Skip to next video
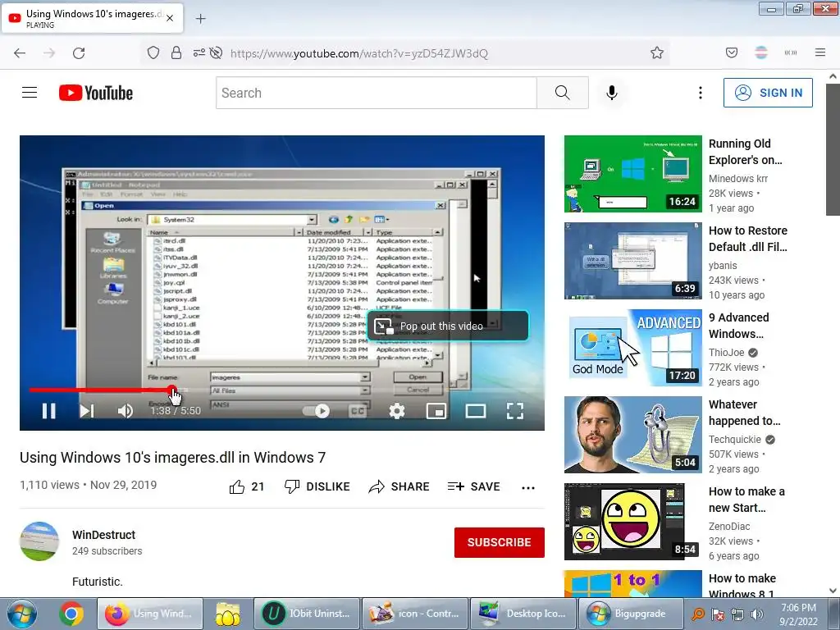This screenshot has height=630, width=840. tap(87, 411)
